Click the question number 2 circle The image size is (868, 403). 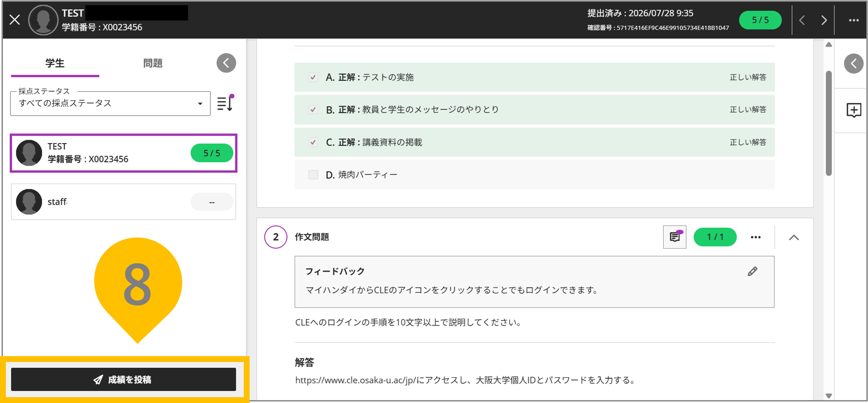[x=276, y=237]
